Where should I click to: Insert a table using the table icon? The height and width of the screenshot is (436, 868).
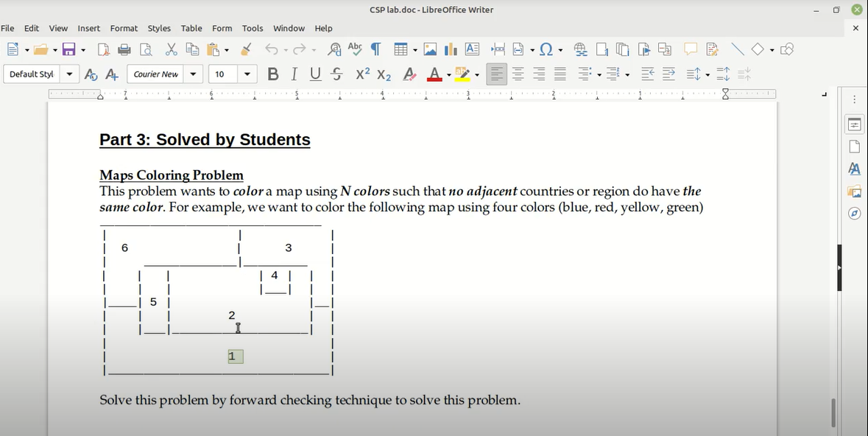click(401, 49)
